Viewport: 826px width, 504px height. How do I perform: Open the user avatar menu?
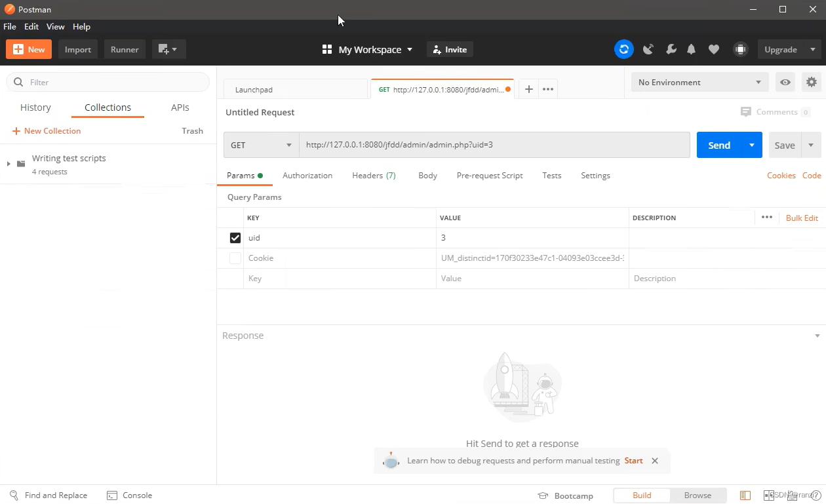[740, 49]
